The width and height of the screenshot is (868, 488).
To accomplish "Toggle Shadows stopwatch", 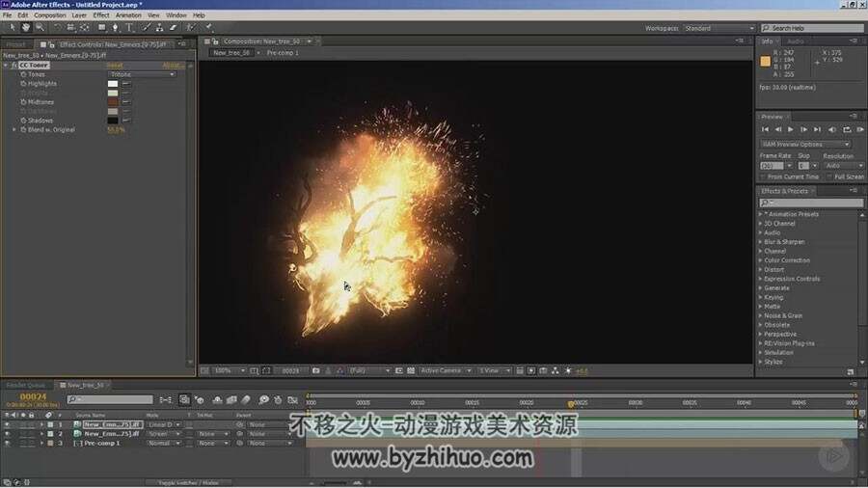I will pyautogui.click(x=23, y=120).
